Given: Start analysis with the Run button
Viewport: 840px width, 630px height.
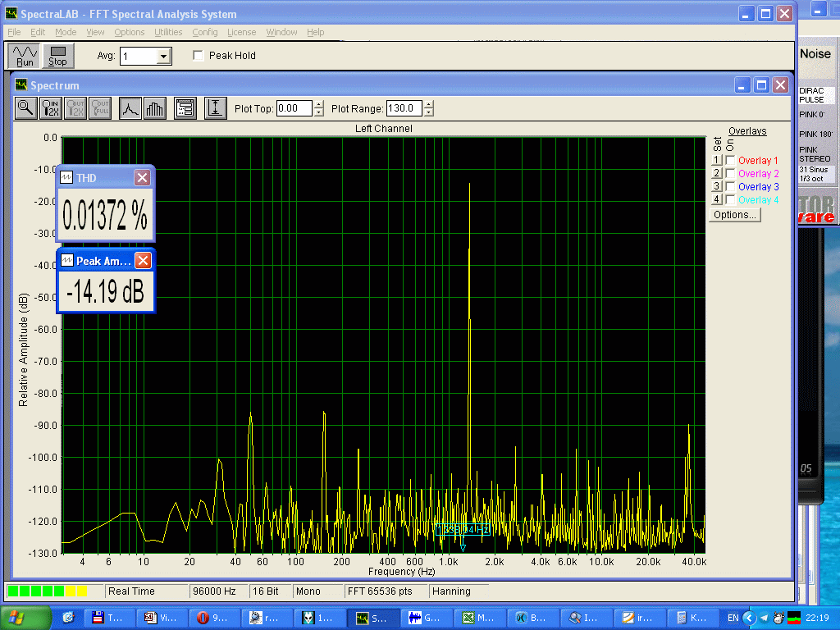Looking at the screenshot, I should 24,56.
